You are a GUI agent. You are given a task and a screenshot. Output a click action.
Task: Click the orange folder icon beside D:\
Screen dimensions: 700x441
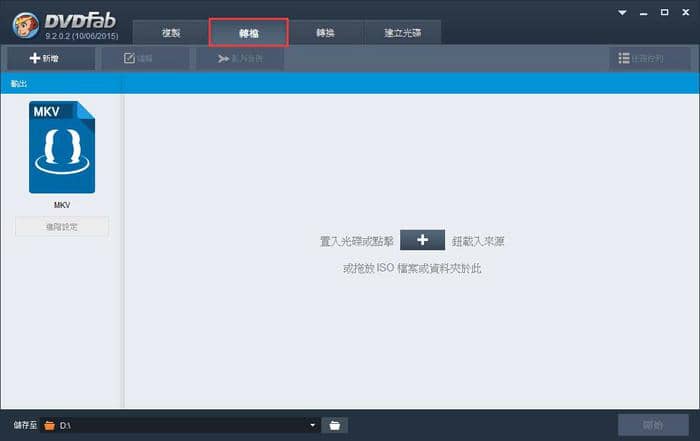click(x=50, y=425)
